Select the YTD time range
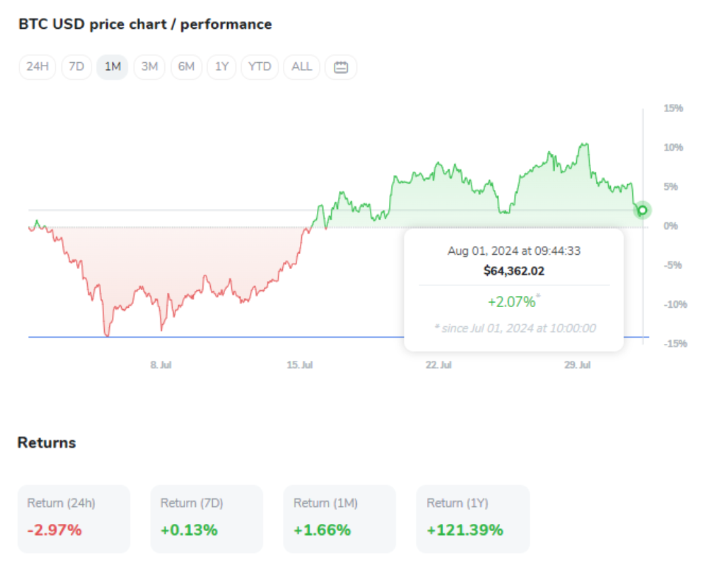Screen dimensions: 728x575 point(260,67)
